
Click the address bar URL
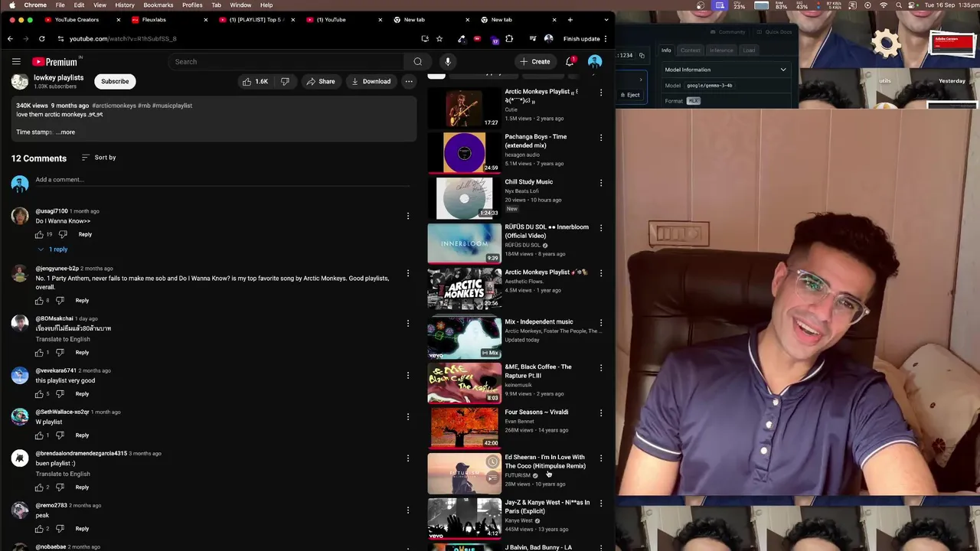(122, 38)
